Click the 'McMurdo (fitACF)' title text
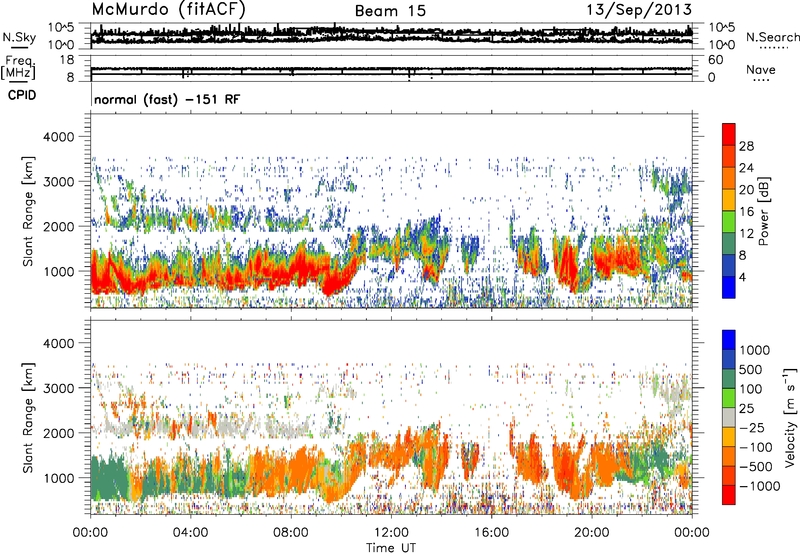This screenshot has height=554, width=800. click(x=168, y=9)
